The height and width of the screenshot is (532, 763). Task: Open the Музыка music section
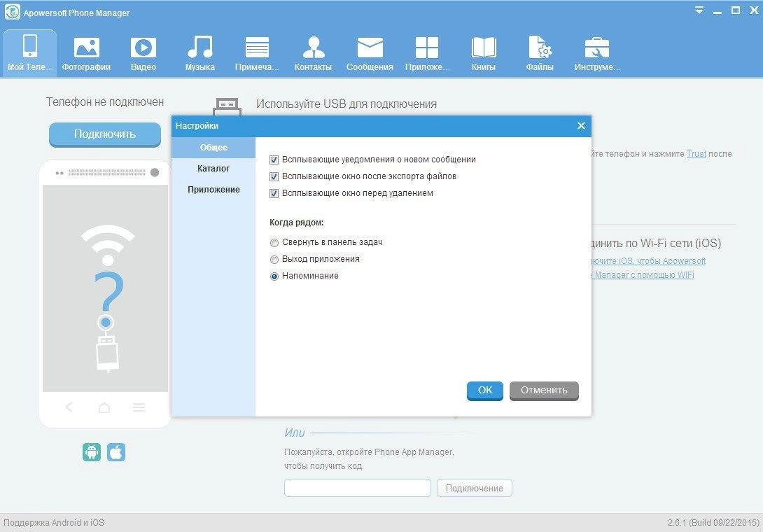click(199, 52)
